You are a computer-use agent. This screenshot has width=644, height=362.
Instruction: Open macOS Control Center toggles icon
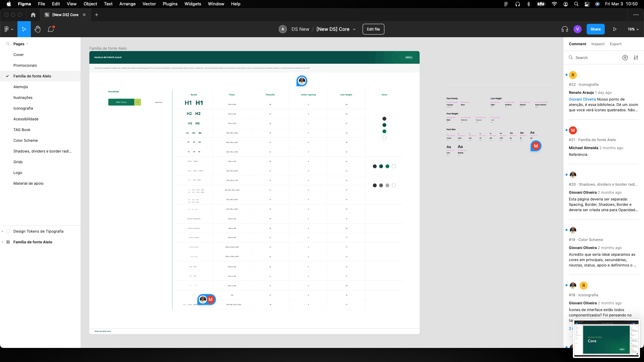click(587, 4)
